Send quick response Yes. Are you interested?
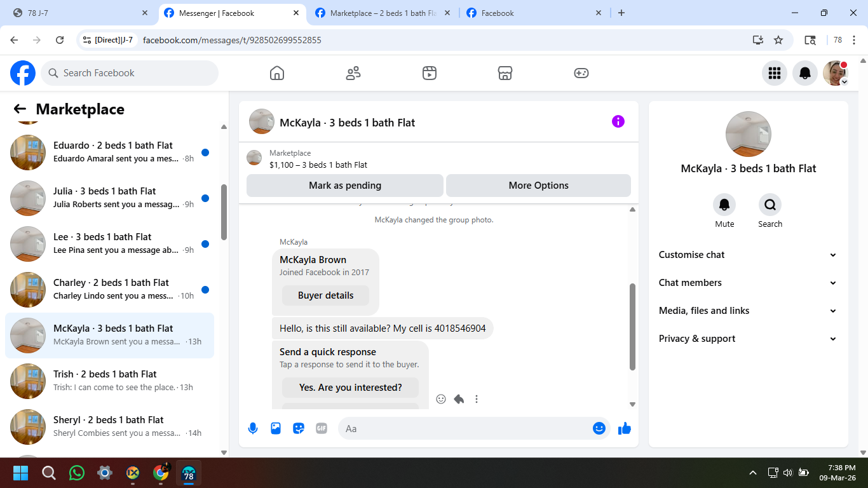Image resolution: width=868 pixels, height=488 pixels. click(x=351, y=388)
